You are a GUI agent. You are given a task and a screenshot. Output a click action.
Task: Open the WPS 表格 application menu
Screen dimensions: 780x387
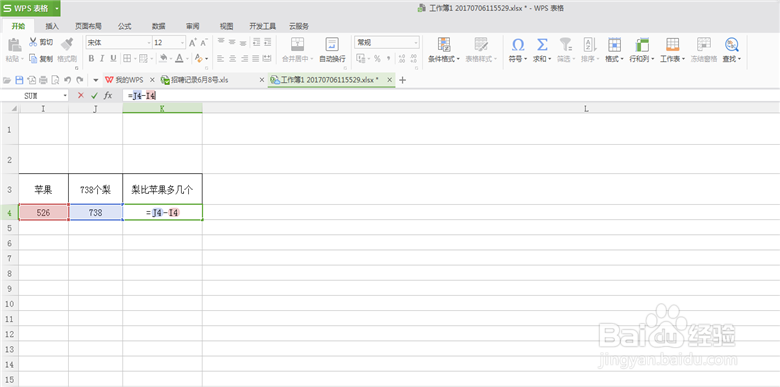30,8
